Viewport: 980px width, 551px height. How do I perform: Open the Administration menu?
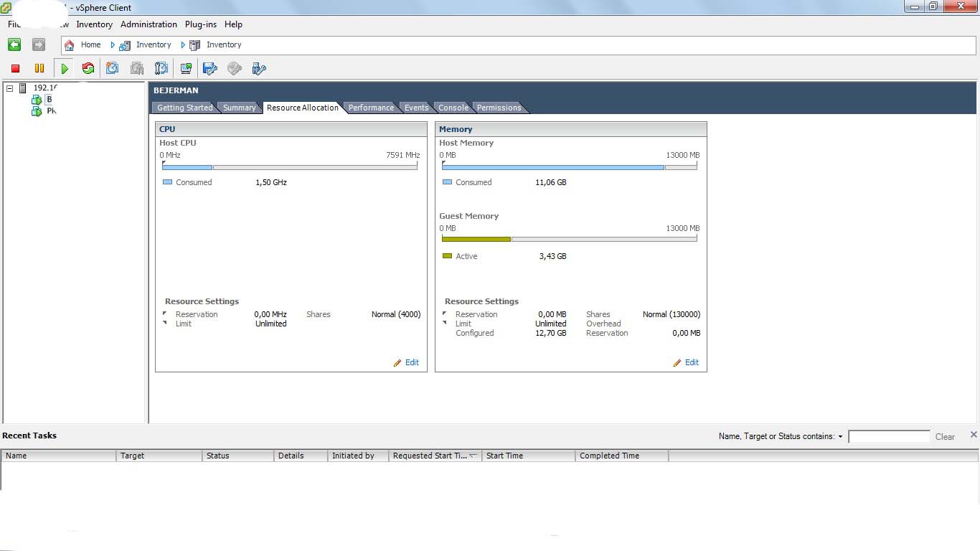point(149,24)
